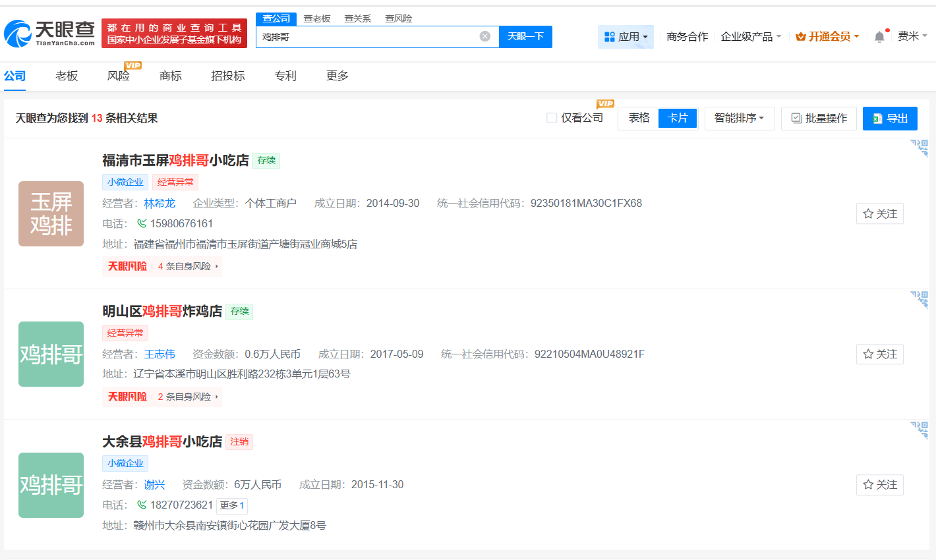Open the notification bell

tap(879, 37)
